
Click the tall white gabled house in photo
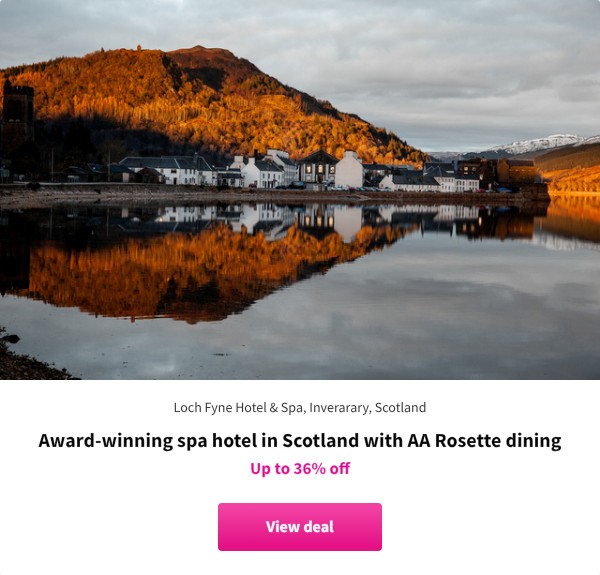coord(349,169)
